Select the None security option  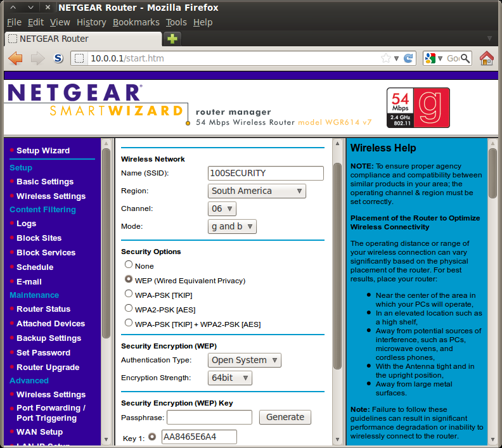click(129, 264)
